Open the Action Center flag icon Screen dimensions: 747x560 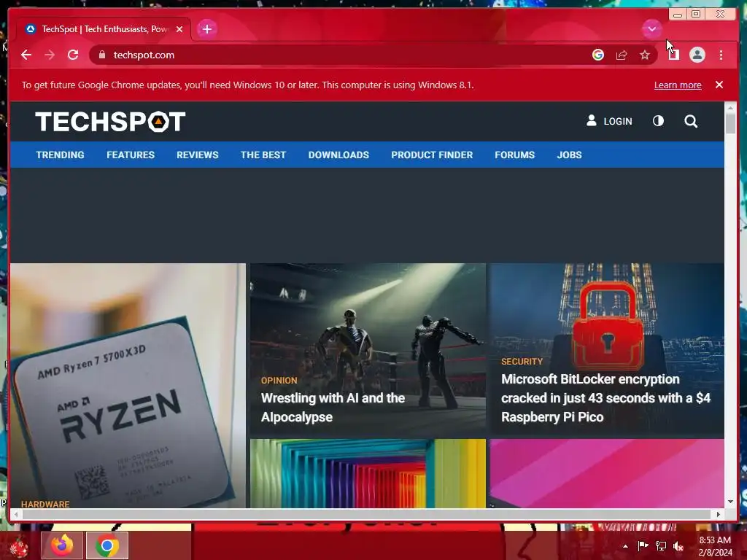tap(643, 545)
